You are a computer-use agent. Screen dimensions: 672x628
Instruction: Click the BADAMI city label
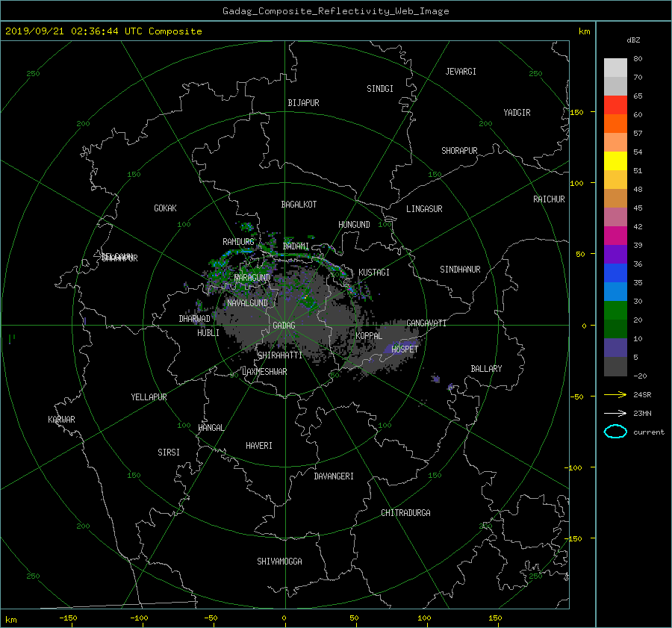(296, 246)
